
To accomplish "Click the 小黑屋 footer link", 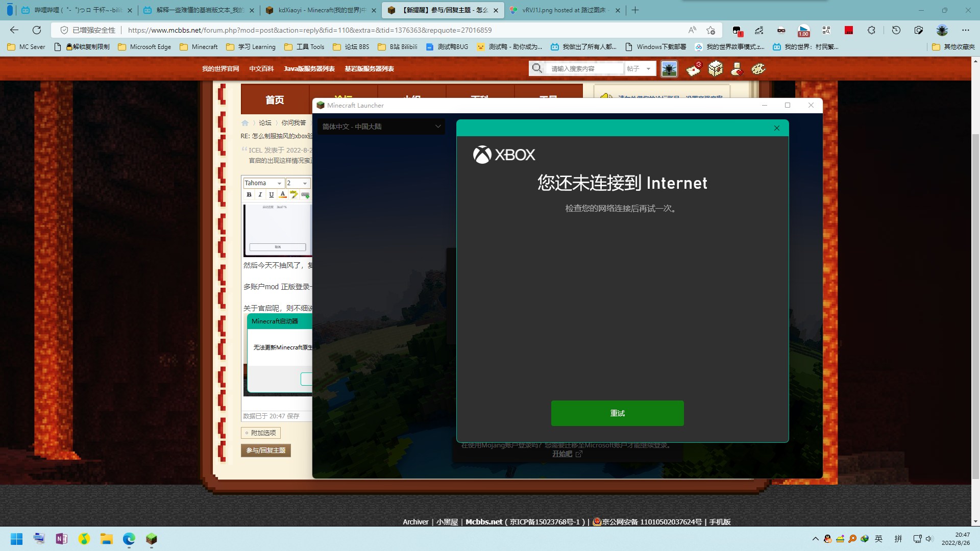I will point(447,522).
